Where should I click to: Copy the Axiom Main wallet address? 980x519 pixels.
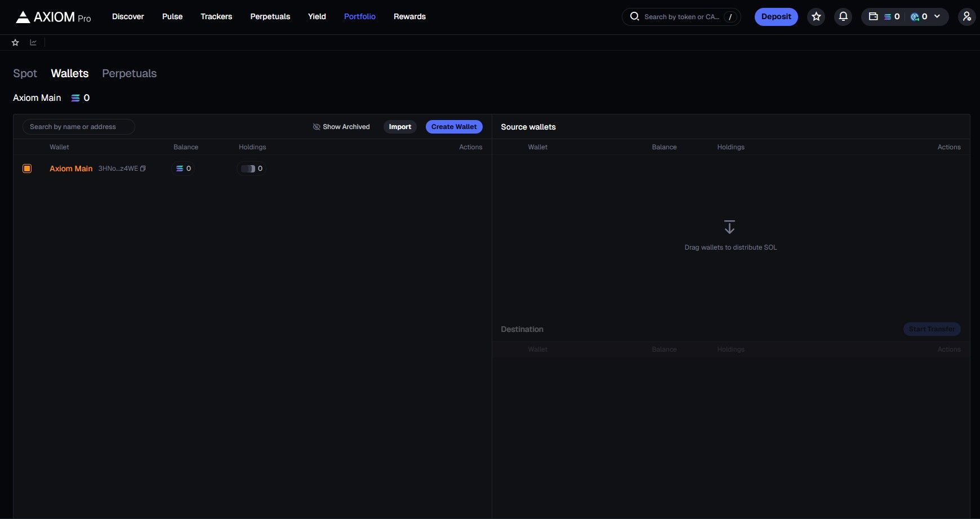tap(143, 168)
